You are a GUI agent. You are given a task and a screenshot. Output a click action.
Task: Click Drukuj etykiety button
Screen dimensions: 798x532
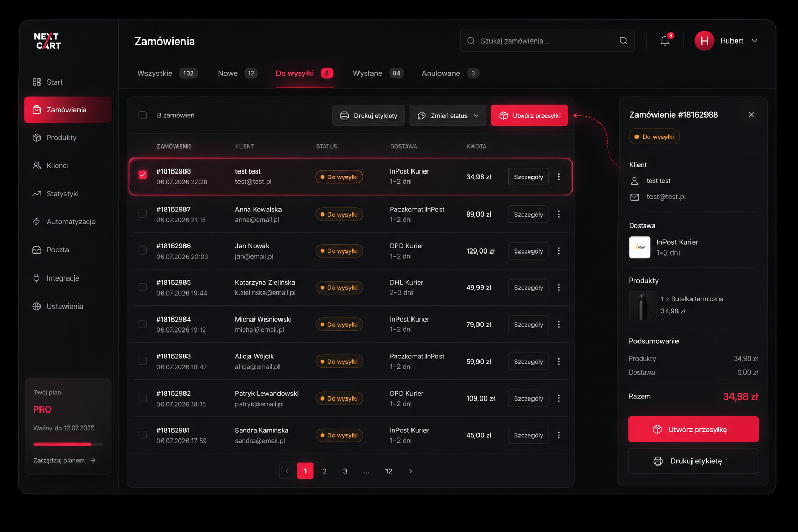(x=369, y=115)
